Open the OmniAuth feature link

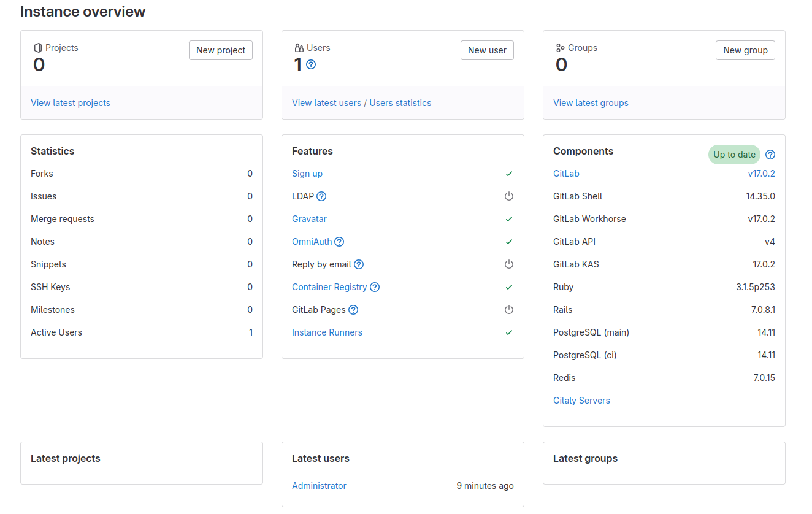(312, 242)
